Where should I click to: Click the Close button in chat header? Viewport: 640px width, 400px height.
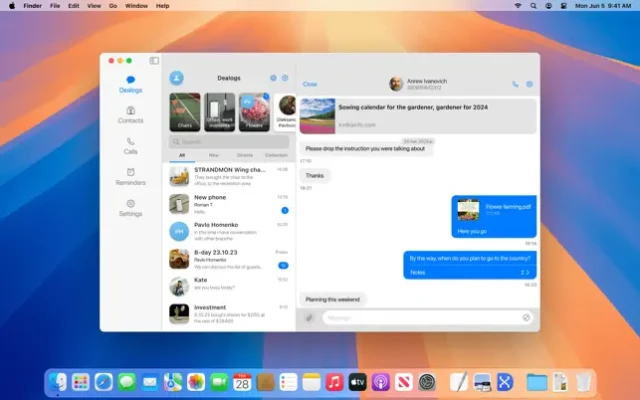310,84
